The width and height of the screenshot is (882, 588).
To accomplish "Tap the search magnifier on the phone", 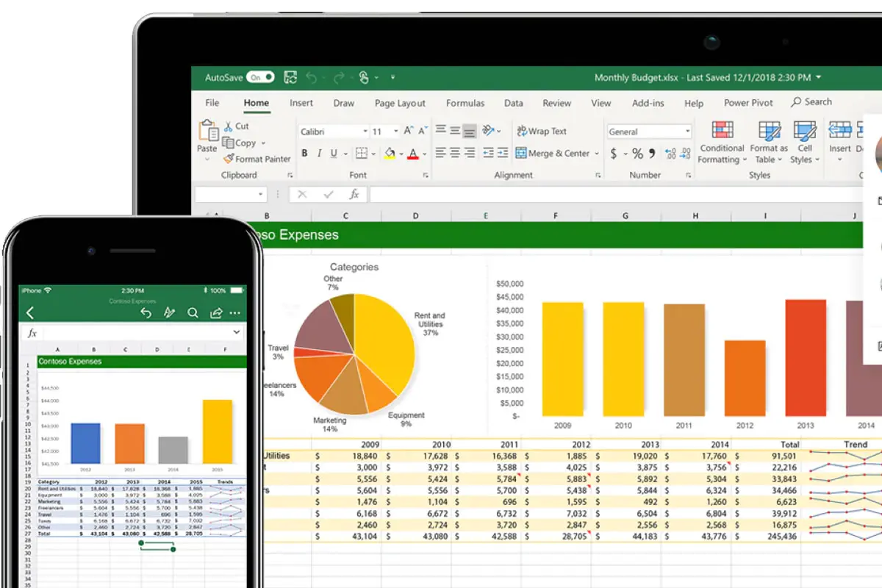I will coord(193,313).
